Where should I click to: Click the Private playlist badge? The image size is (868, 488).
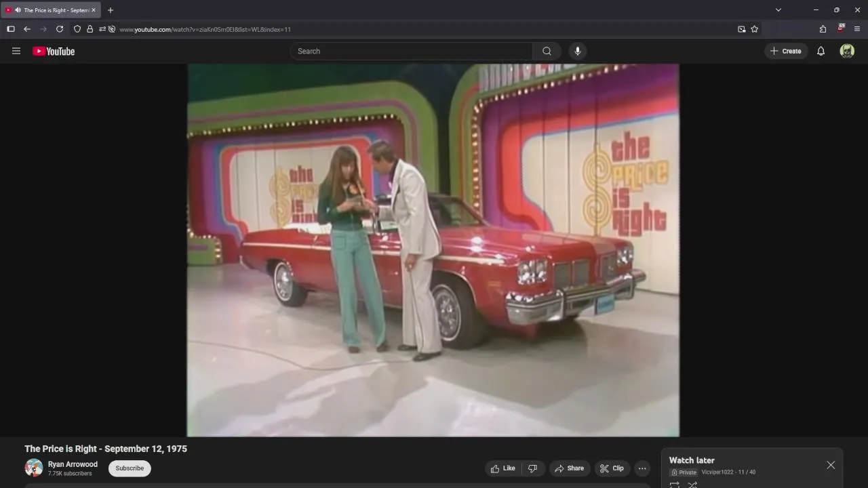(x=684, y=472)
